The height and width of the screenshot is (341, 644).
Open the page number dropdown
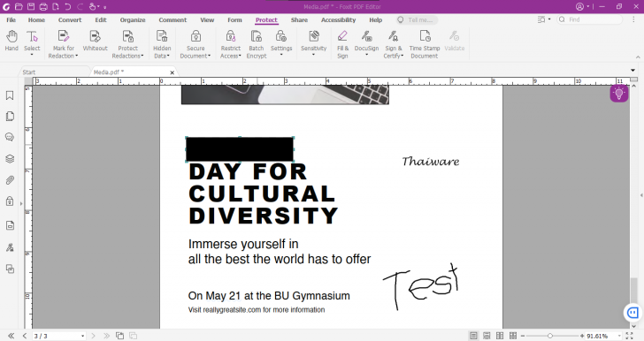(x=82, y=336)
